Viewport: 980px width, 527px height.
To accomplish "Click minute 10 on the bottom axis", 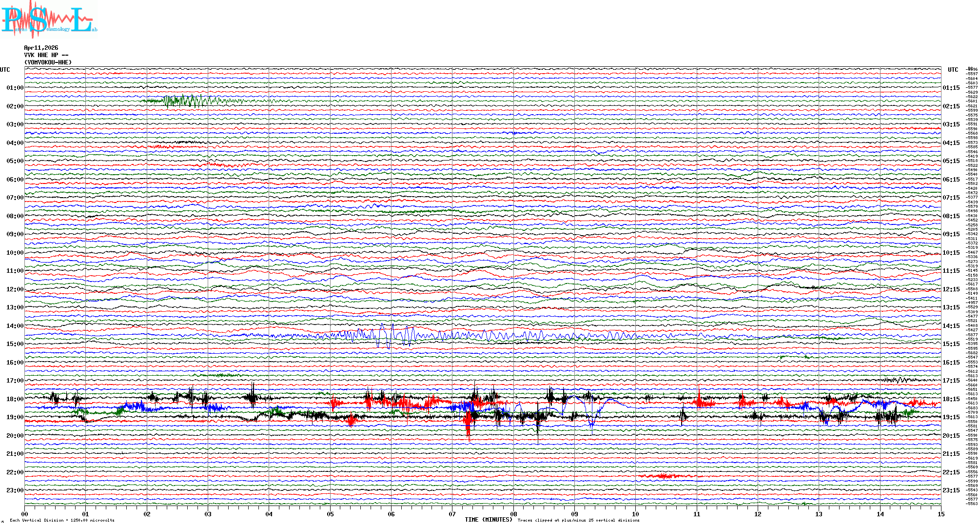I will click(x=635, y=514).
